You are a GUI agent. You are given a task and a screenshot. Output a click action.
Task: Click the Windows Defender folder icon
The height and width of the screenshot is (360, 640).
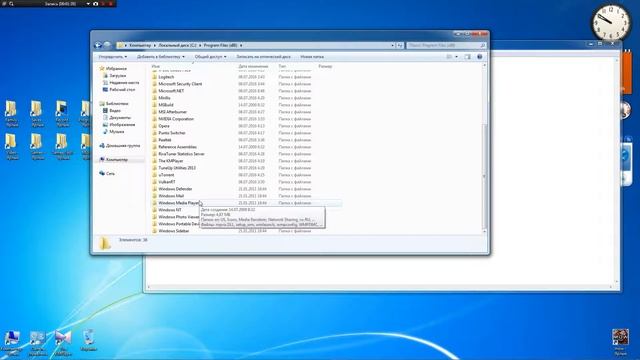[x=155, y=189]
